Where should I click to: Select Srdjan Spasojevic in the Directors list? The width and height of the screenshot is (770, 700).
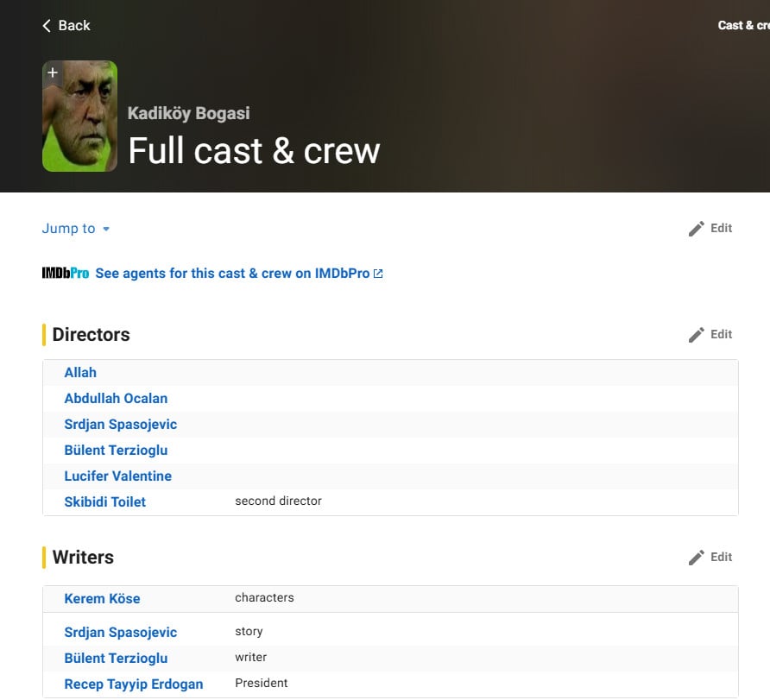point(120,424)
